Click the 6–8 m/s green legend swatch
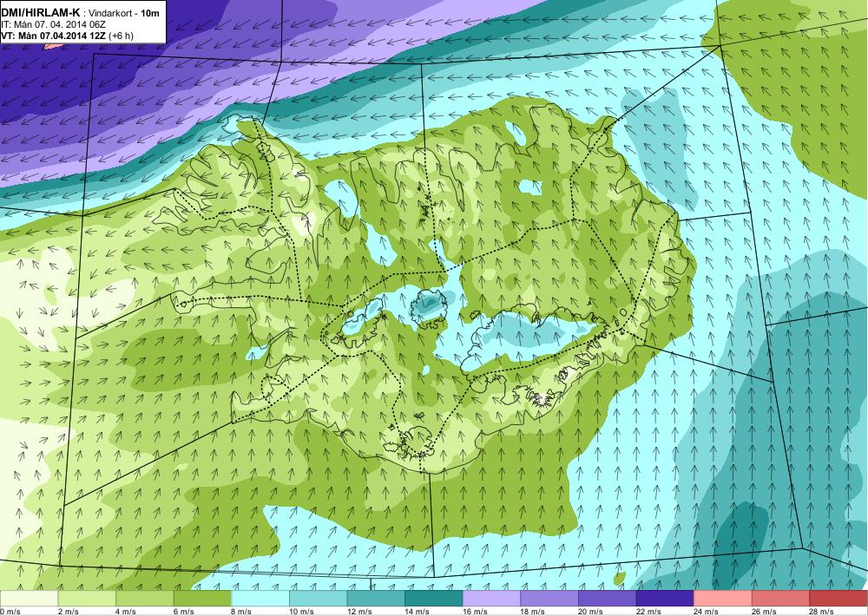 (202, 599)
